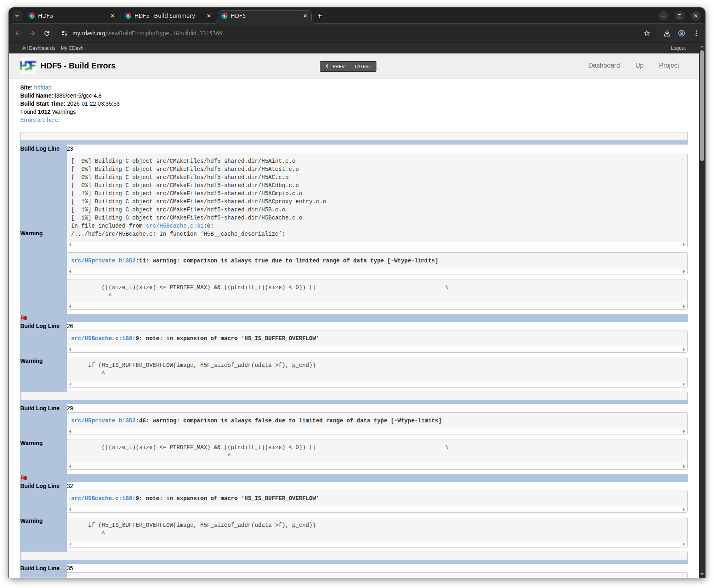
Task: Open the Project menu
Action: tap(669, 66)
